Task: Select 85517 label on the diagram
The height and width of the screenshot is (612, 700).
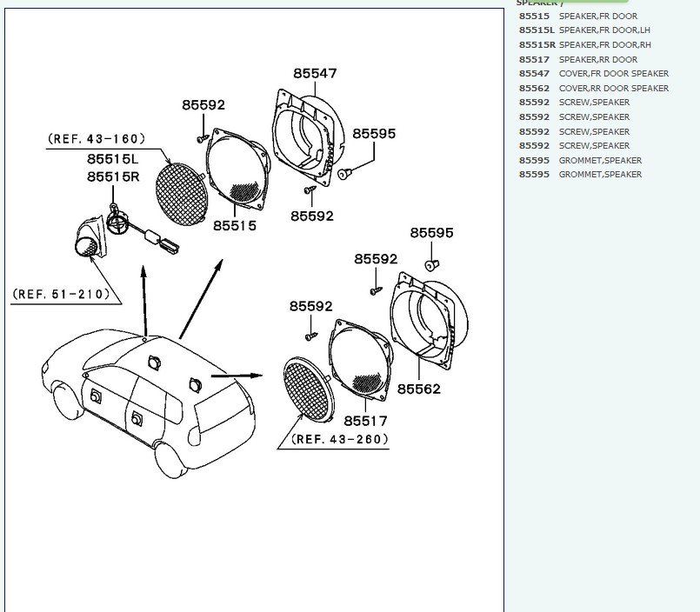Action: (365, 421)
